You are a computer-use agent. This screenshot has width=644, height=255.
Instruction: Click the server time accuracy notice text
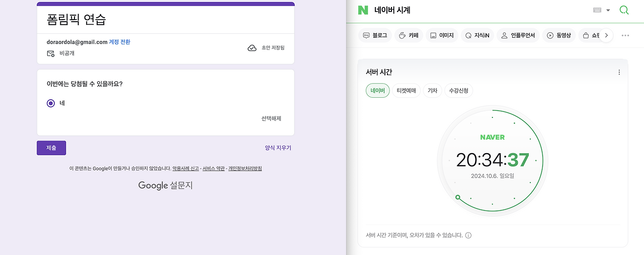click(414, 235)
